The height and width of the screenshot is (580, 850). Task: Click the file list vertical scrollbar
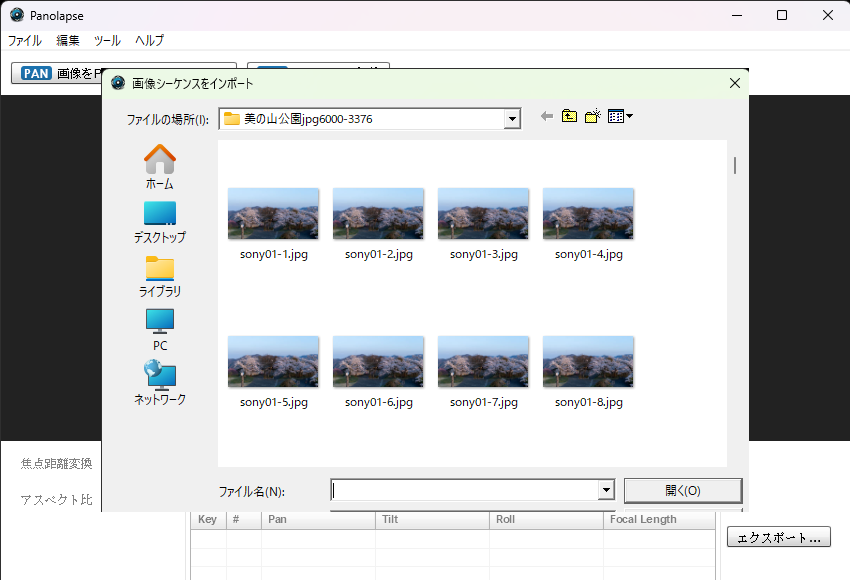coord(735,165)
